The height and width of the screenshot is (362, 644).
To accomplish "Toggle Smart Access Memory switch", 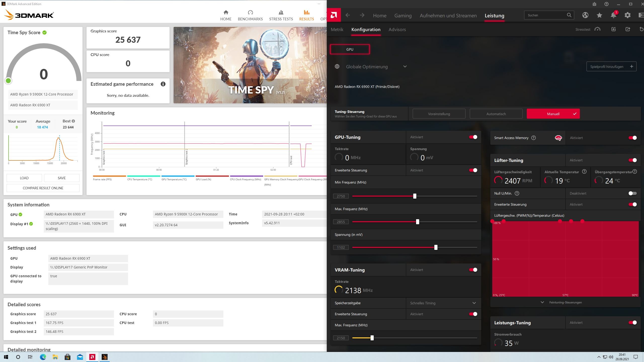I will click(632, 138).
